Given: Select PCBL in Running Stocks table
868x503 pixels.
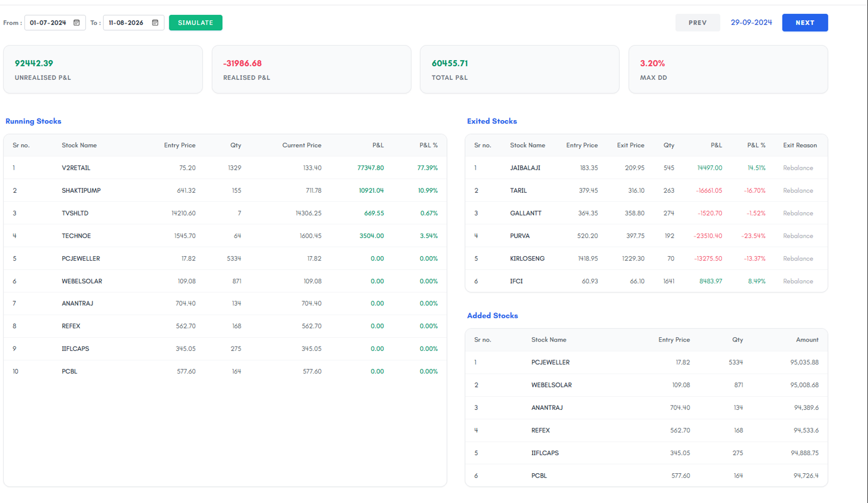Looking at the screenshot, I should pos(69,371).
